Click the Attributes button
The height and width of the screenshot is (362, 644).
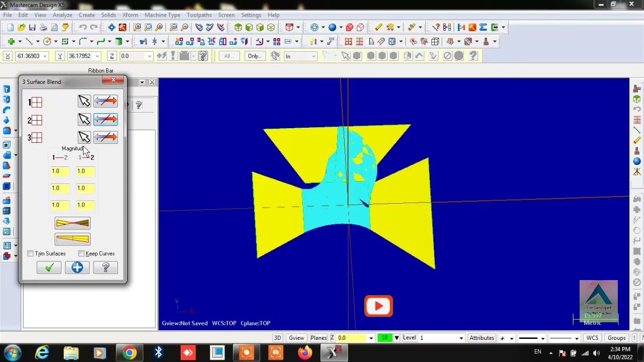[481, 338]
